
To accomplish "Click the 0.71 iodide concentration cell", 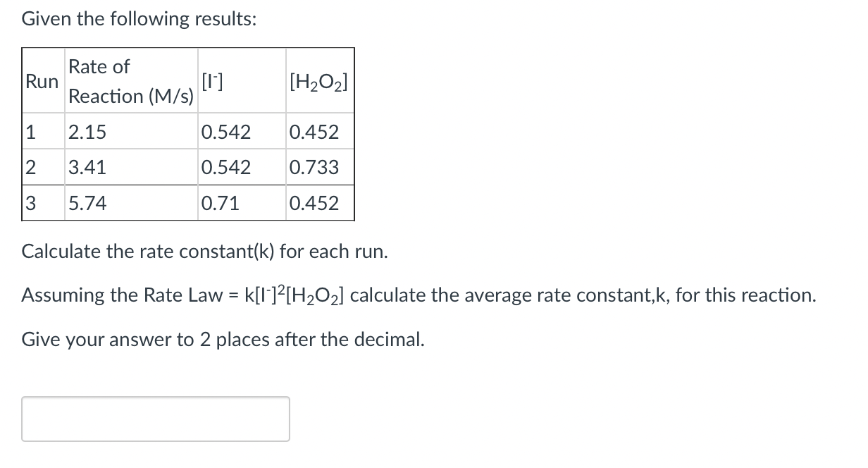I will tap(220, 204).
